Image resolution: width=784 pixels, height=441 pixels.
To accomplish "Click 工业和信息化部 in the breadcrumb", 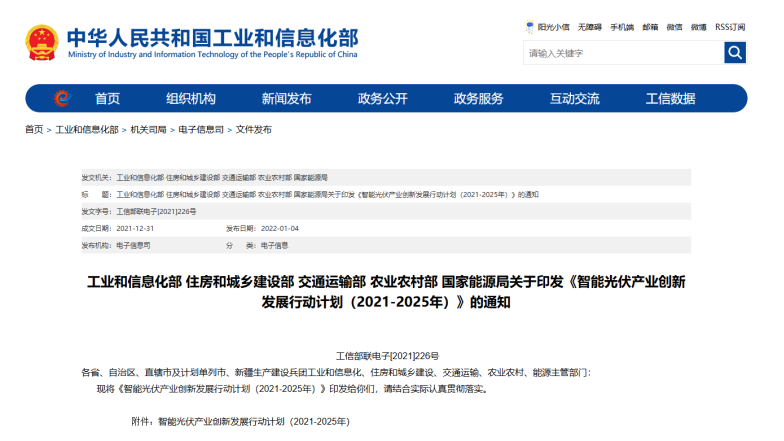I will pos(86,130).
